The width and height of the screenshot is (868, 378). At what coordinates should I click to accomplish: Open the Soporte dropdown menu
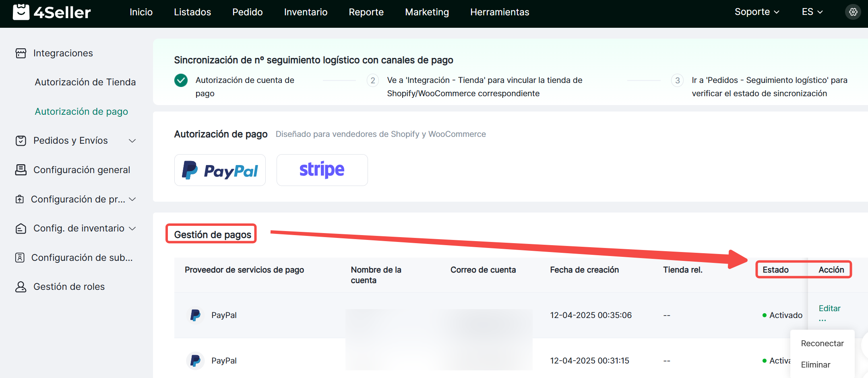[756, 12]
